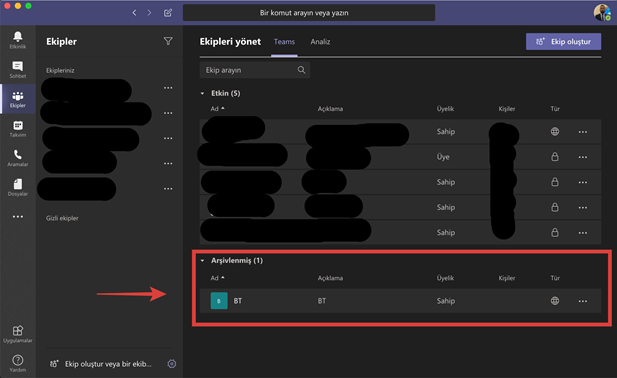Open more options for last sidebar team

click(168, 189)
